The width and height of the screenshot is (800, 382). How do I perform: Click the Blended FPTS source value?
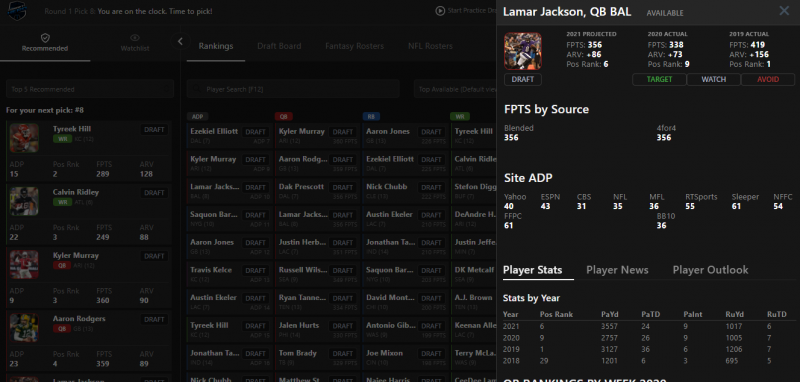(x=511, y=138)
